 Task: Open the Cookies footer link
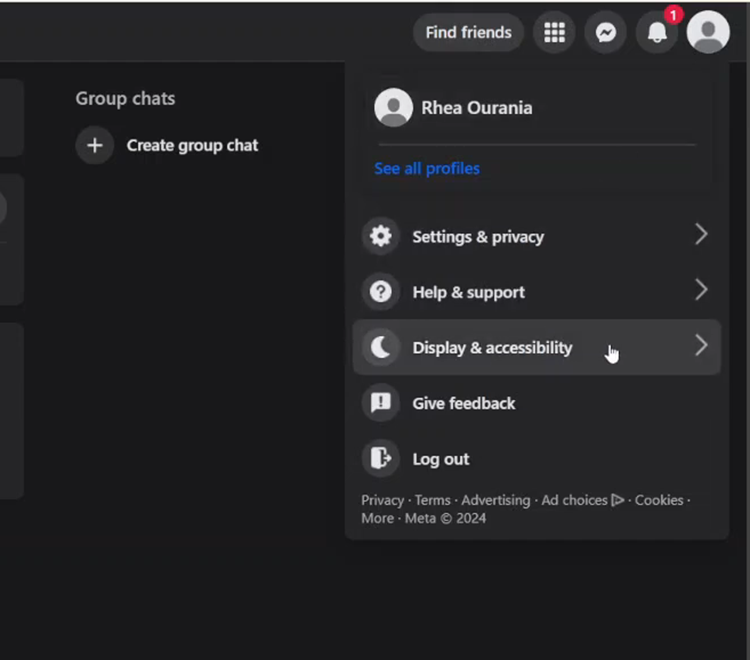tap(659, 500)
